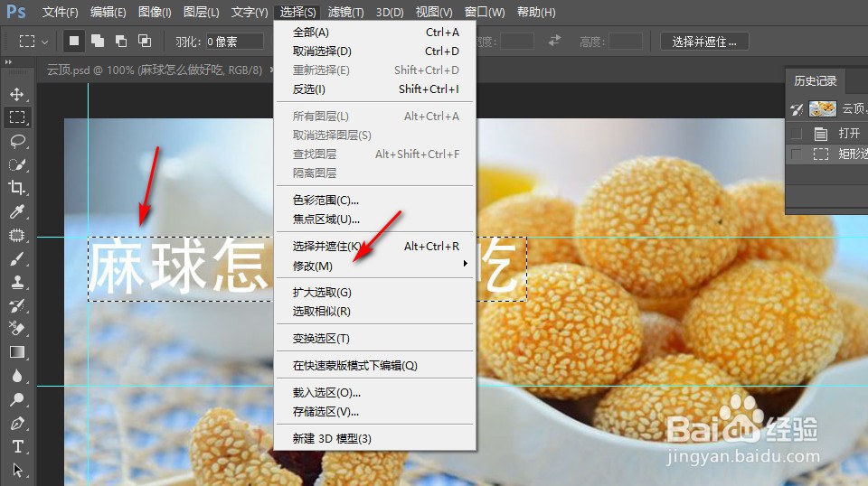Expand the Modify (修改) submenu arrow
868x486 pixels.
pyautogui.click(x=465, y=264)
